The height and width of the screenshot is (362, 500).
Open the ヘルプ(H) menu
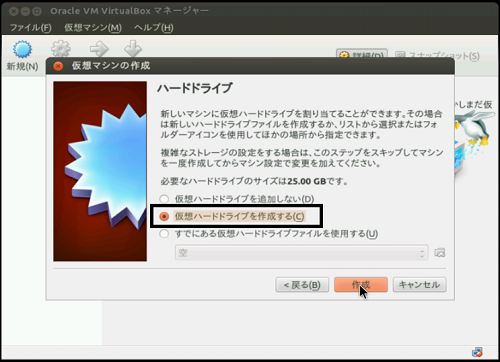[153, 27]
